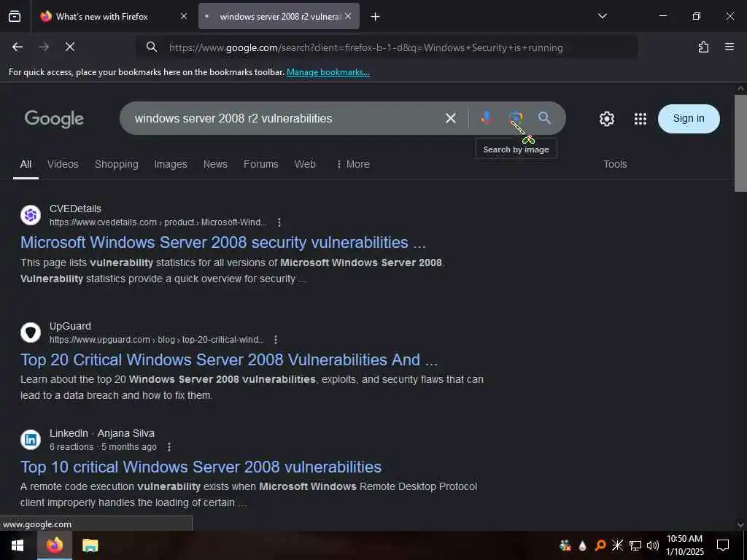The image size is (747, 560).
Task: Expand the More search filters menu
Action: (352, 164)
